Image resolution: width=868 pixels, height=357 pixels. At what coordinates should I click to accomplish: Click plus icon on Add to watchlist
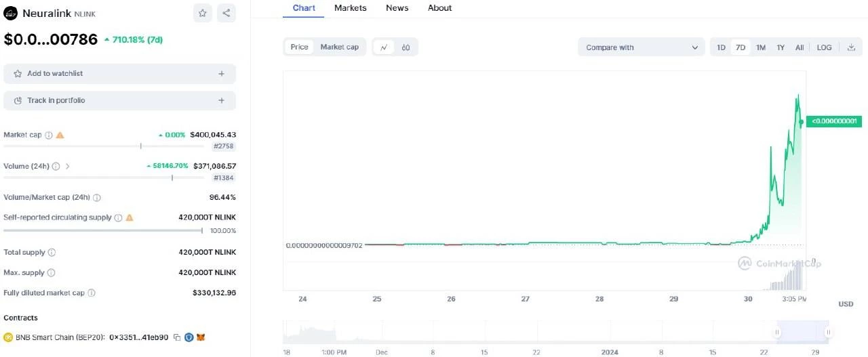[x=221, y=74]
